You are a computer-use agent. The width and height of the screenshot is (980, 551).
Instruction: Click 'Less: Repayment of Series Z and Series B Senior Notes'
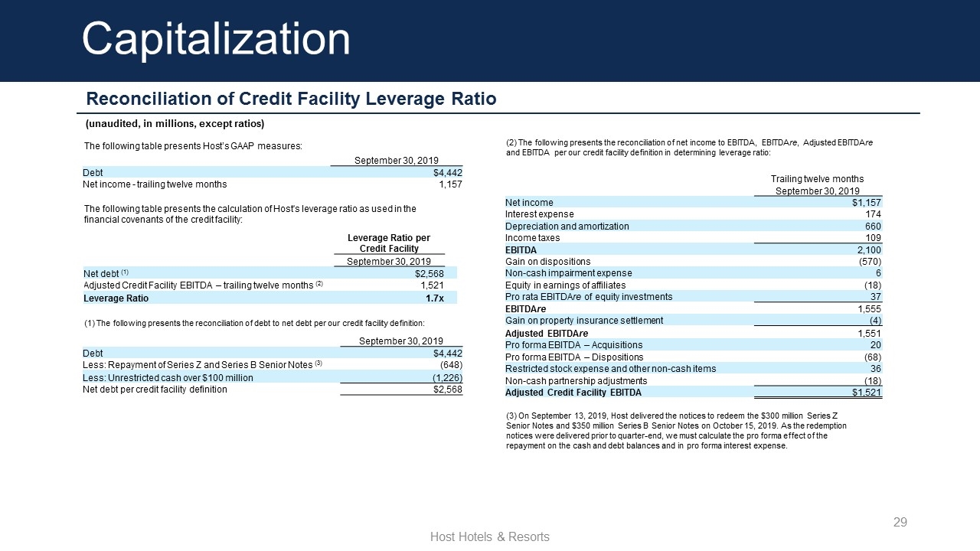[x=204, y=365]
